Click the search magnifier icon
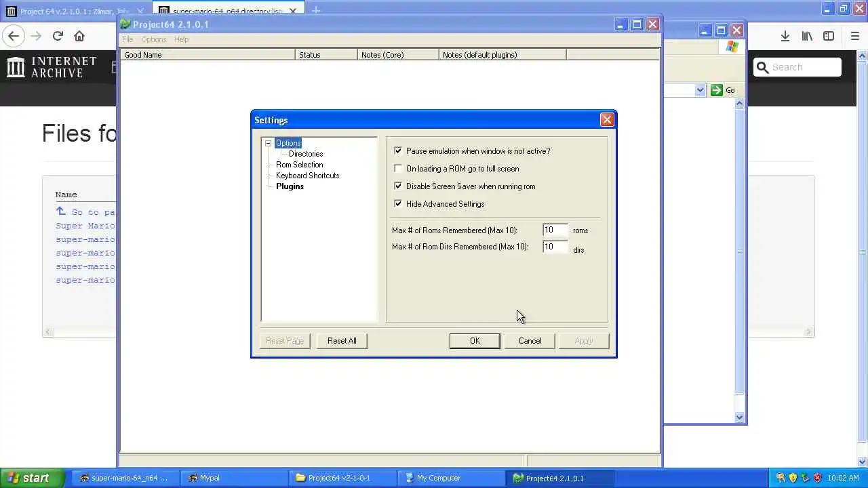This screenshot has height=488, width=868. 762,67
